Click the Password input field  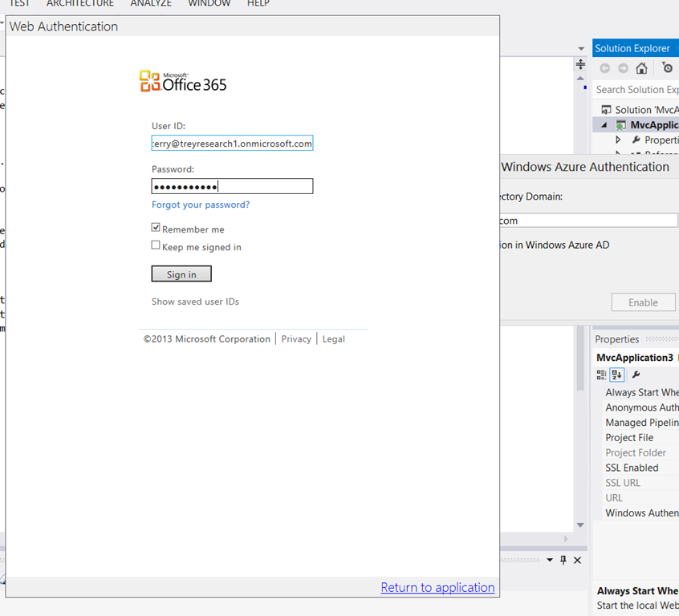[232, 186]
